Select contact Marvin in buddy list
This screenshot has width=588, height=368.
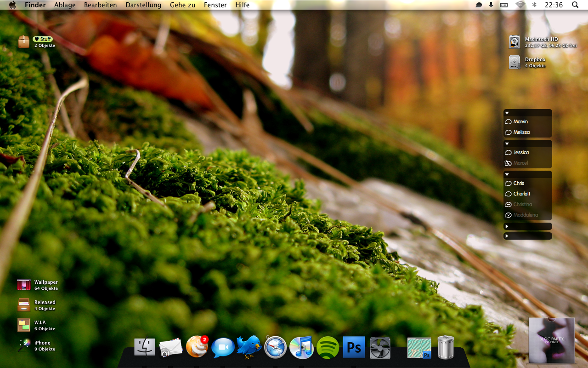point(527,122)
